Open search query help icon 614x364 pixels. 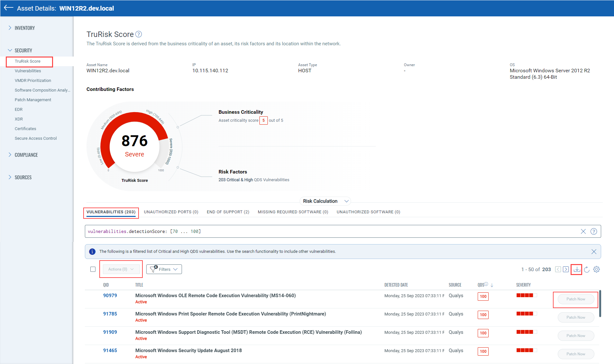[x=594, y=231]
